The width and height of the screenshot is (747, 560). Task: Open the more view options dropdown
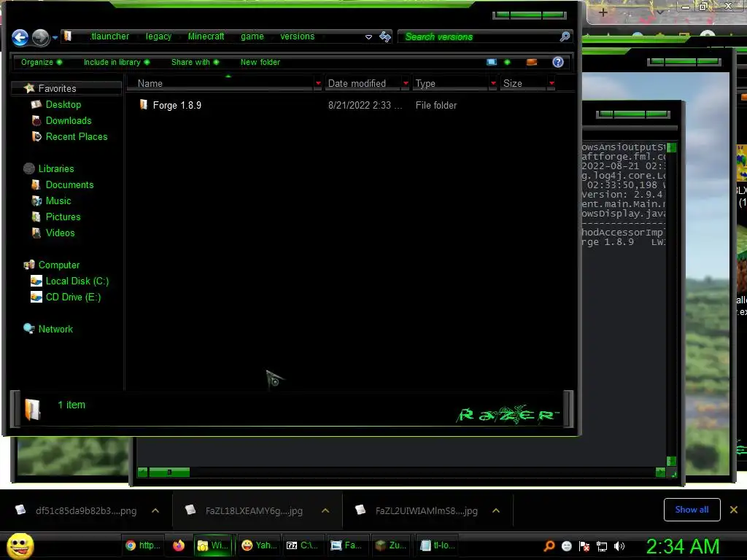[x=507, y=62]
